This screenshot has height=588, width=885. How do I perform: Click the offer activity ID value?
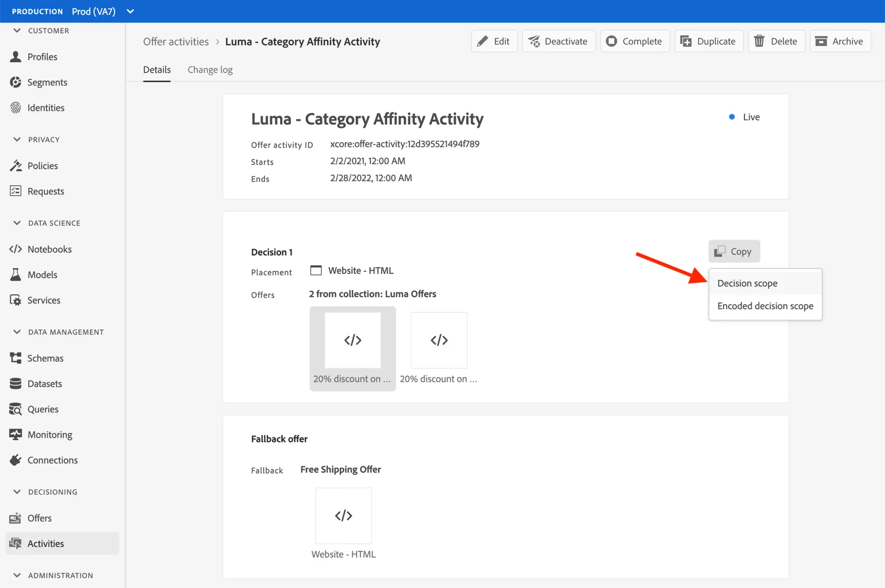[404, 144]
